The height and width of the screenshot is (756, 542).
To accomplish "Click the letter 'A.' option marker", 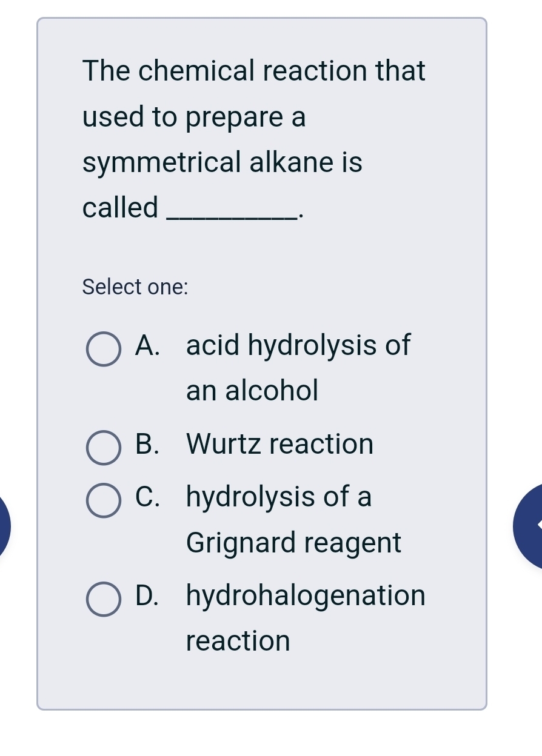I will [x=148, y=345].
